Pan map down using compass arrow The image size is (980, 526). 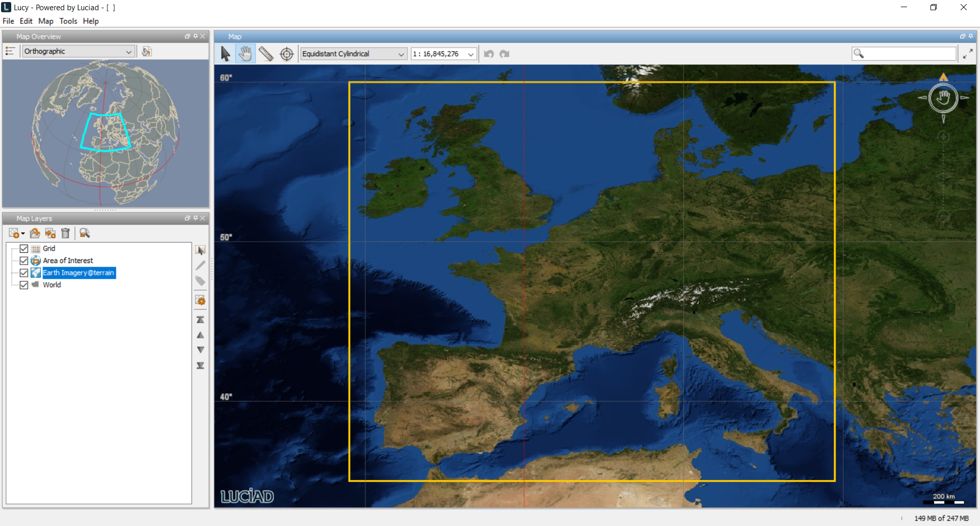click(x=943, y=118)
